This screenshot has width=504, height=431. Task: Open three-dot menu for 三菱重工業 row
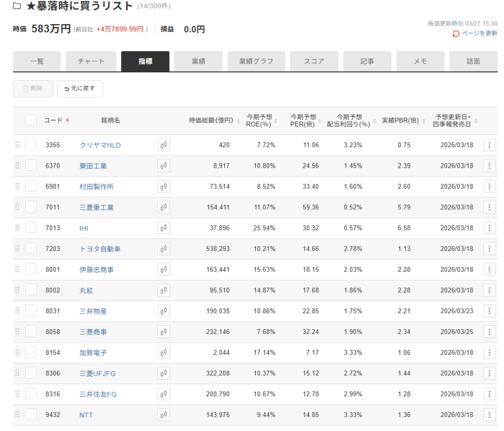click(489, 207)
